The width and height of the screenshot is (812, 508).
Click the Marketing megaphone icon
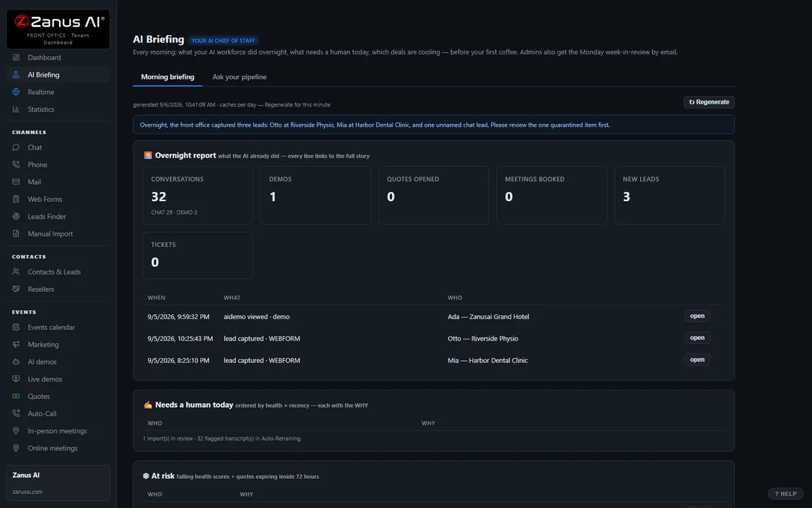16,344
